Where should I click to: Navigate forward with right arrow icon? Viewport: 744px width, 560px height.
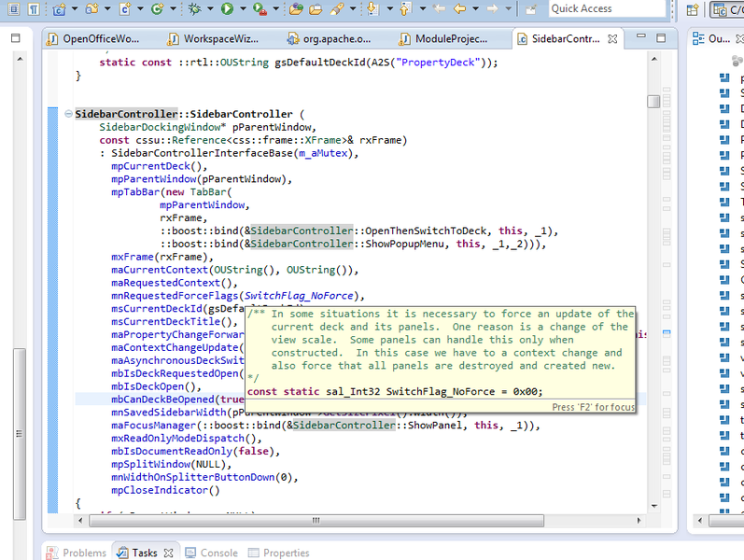click(493, 8)
